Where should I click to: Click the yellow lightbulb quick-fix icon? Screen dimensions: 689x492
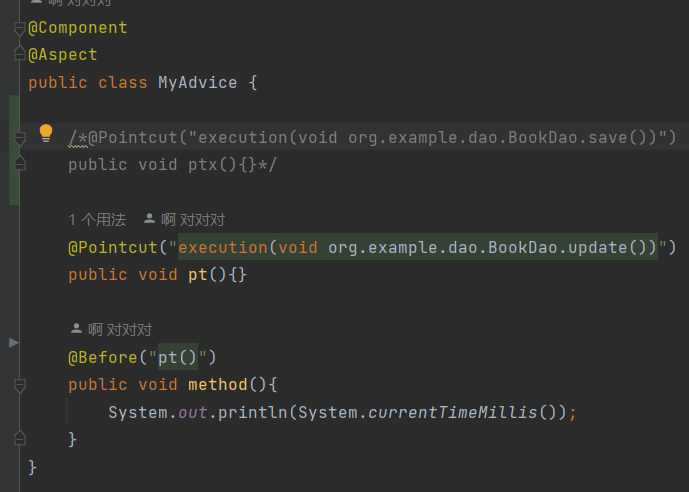[46, 133]
